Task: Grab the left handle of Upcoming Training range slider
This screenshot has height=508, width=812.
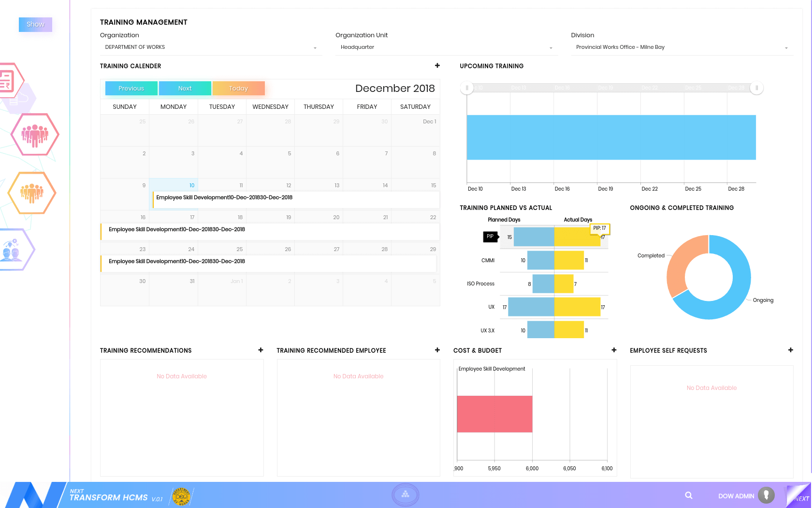Action: [x=467, y=88]
